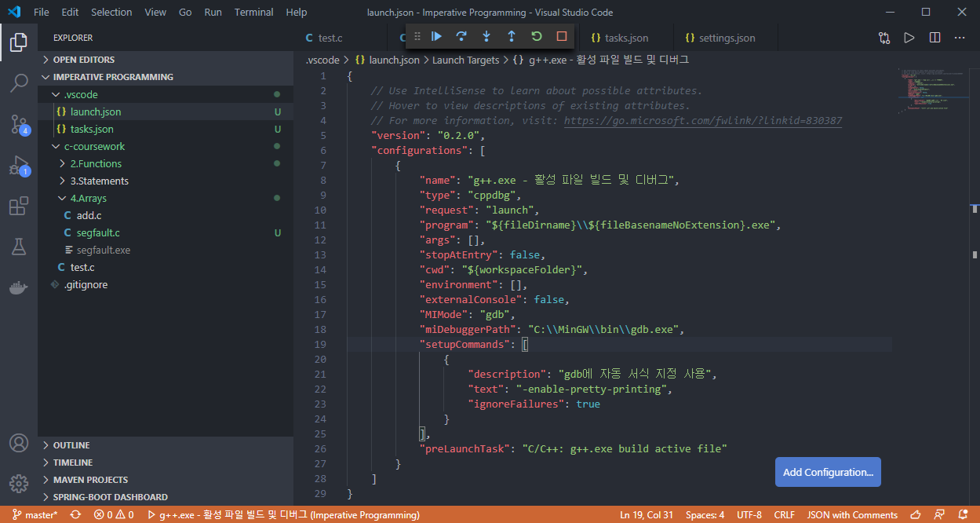Open the Terminal menu

(x=253, y=13)
